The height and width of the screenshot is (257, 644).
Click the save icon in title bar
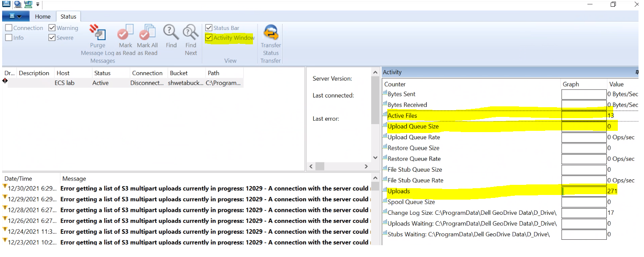click(7, 4)
